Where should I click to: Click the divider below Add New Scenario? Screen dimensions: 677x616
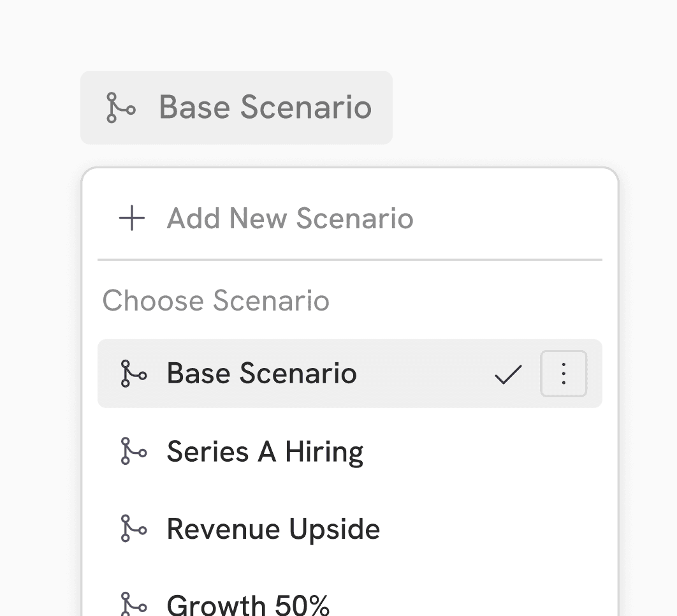[350, 260]
